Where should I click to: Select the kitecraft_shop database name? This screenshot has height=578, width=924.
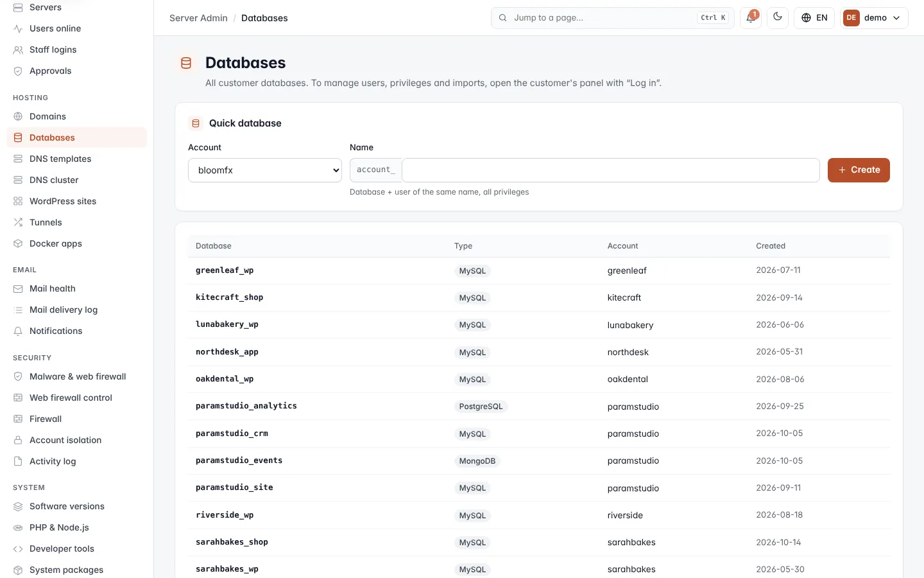click(x=229, y=297)
